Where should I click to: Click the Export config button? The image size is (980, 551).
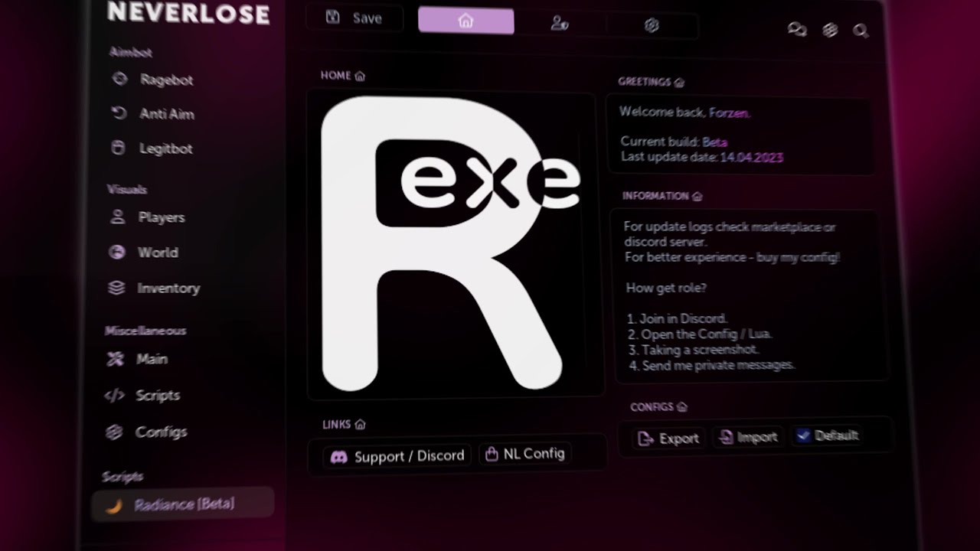(x=669, y=439)
